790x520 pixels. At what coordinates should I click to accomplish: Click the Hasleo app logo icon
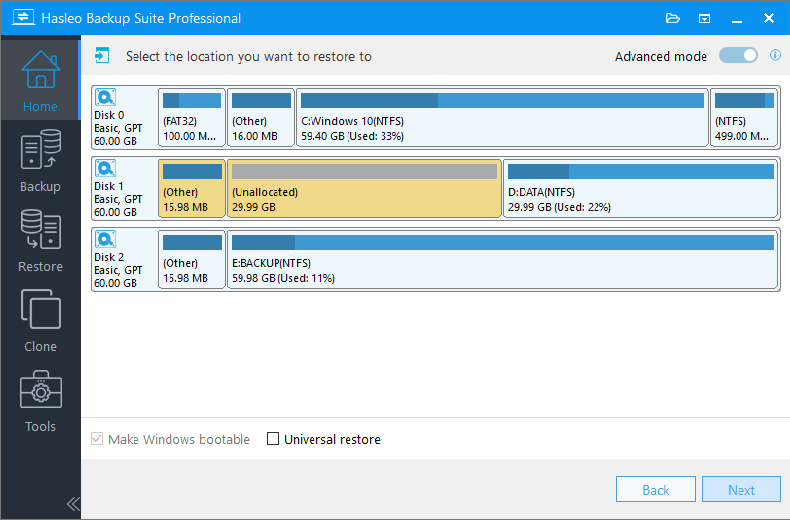pos(23,18)
